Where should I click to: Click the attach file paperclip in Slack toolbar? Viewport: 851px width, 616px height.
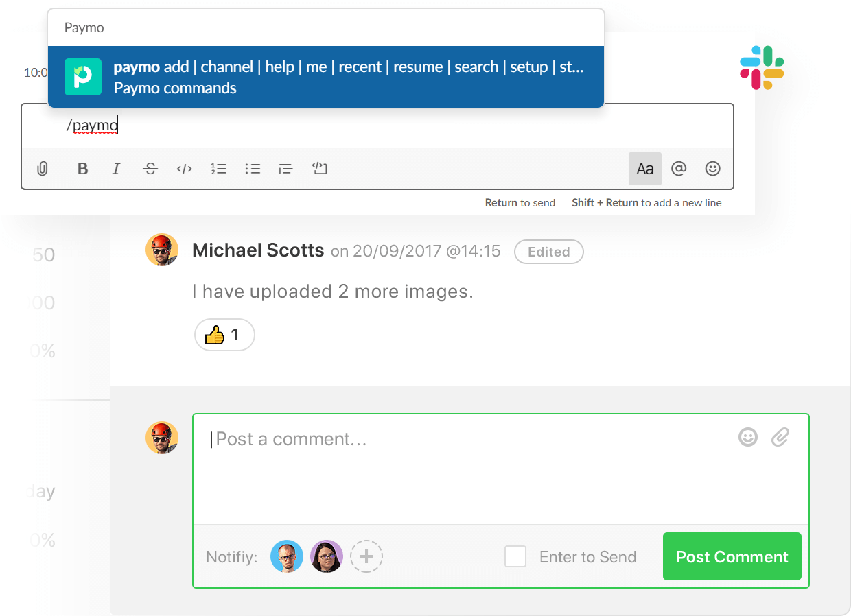pos(42,169)
